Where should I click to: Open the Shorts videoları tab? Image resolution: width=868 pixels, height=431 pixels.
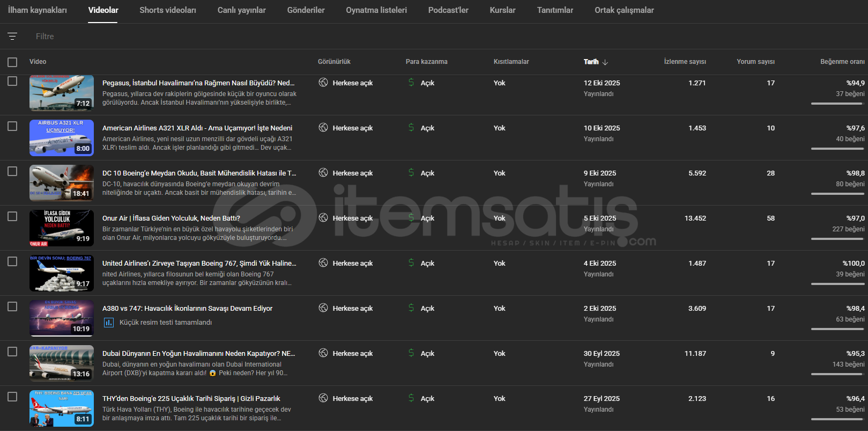tap(168, 10)
